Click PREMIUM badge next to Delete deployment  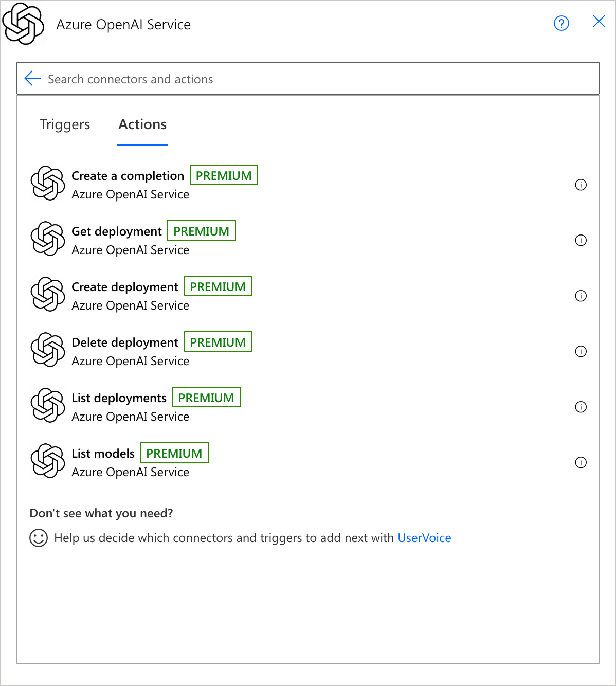218,341
